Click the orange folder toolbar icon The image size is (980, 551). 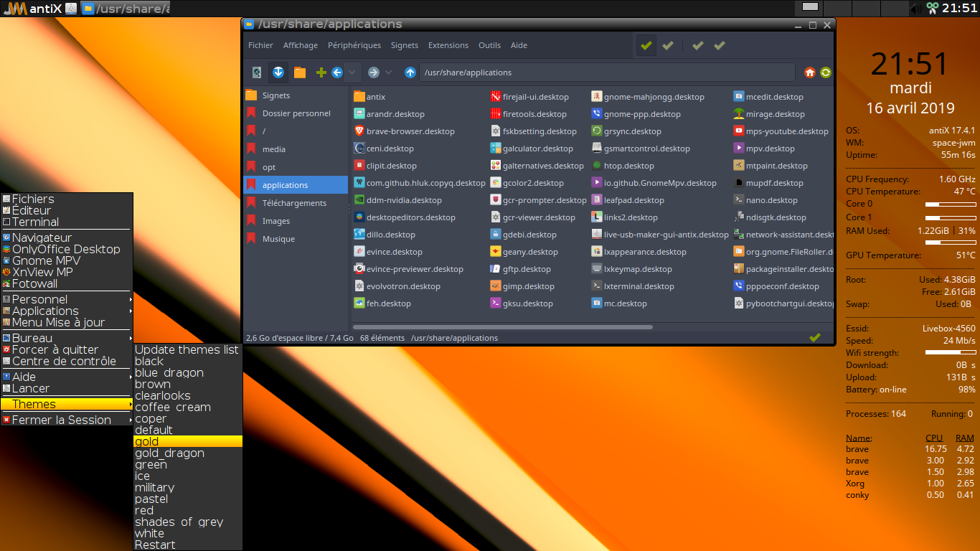300,72
